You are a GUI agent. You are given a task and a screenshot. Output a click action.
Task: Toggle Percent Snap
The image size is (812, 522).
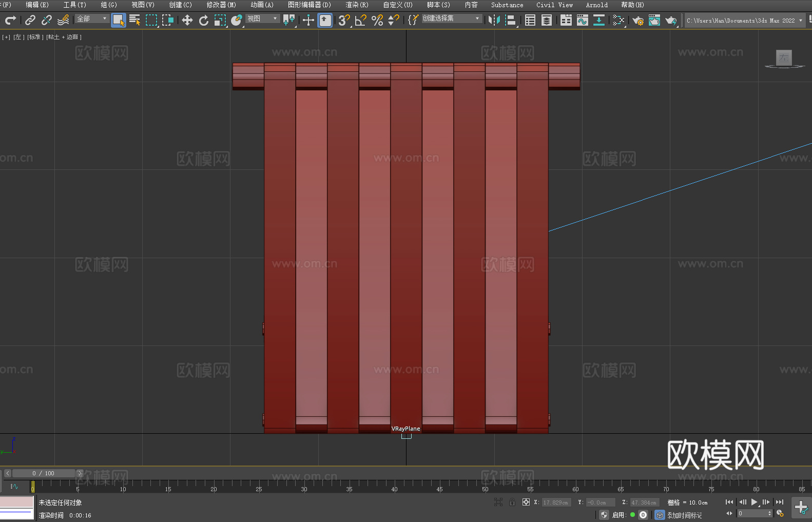point(377,20)
